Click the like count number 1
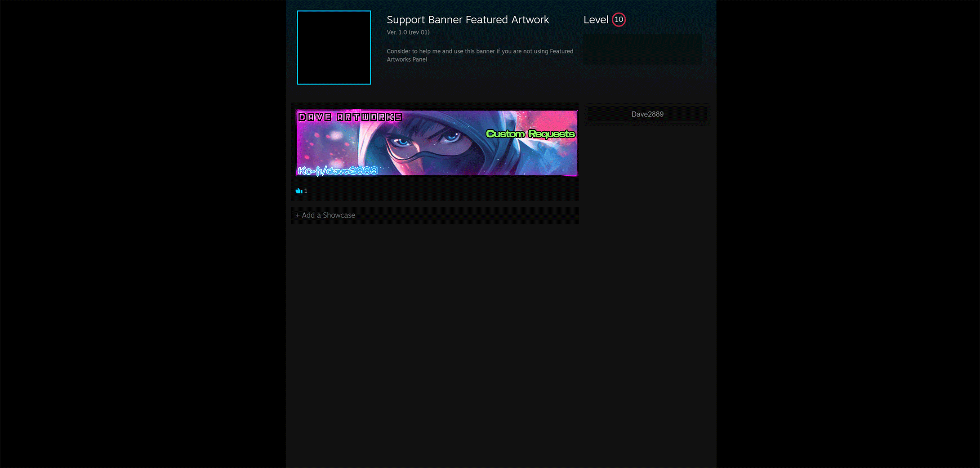 pyautogui.click(x=306, y=191)
